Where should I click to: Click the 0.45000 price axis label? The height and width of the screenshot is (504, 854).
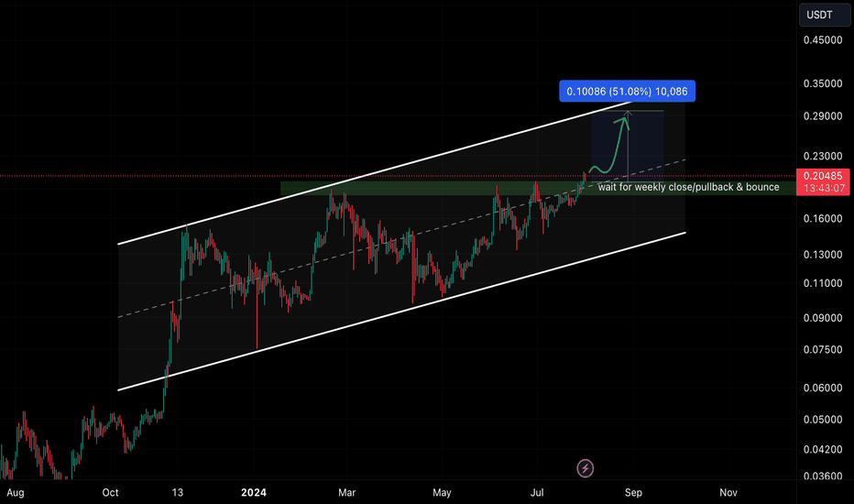pos(823,39)
